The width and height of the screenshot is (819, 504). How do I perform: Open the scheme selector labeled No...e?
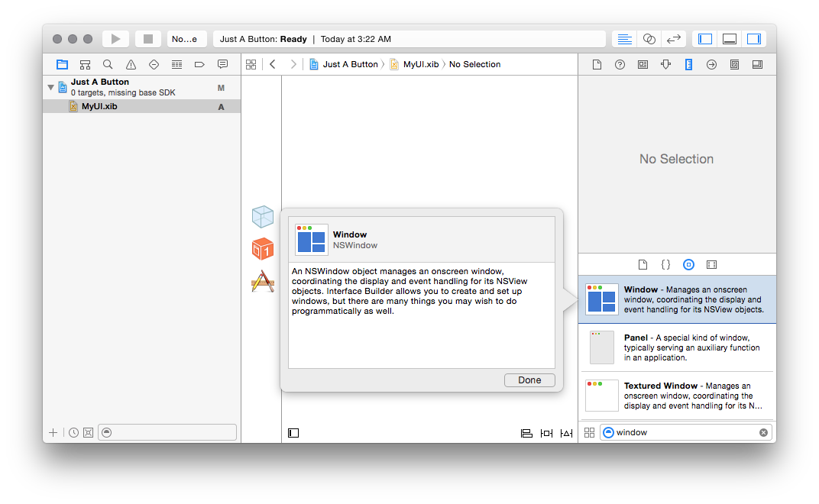coord(186,39)
